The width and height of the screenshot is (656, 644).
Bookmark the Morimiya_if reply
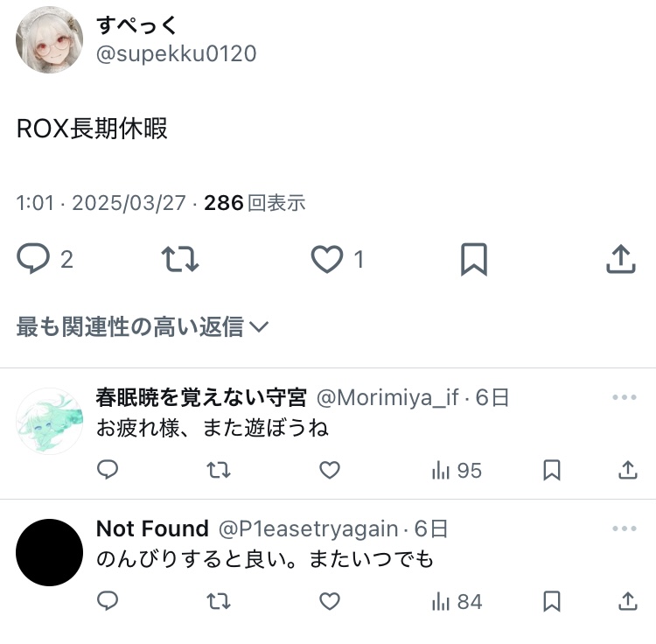click(551, 470)
